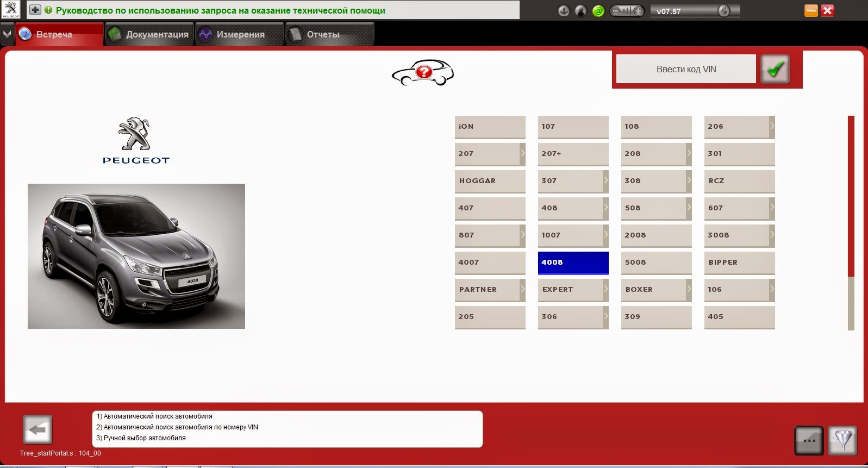868x468 pixels.
Task: Switch to the Документация tab
Action: coord(149,34)
